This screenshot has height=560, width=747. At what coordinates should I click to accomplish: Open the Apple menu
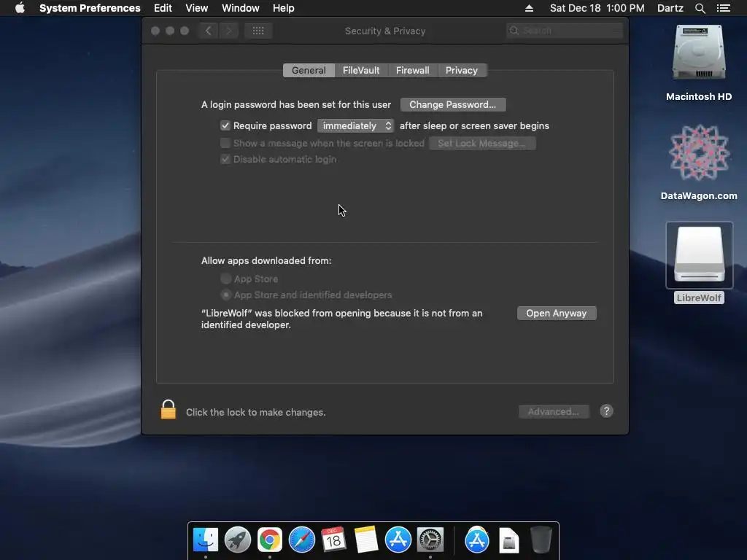coord(20,8)
